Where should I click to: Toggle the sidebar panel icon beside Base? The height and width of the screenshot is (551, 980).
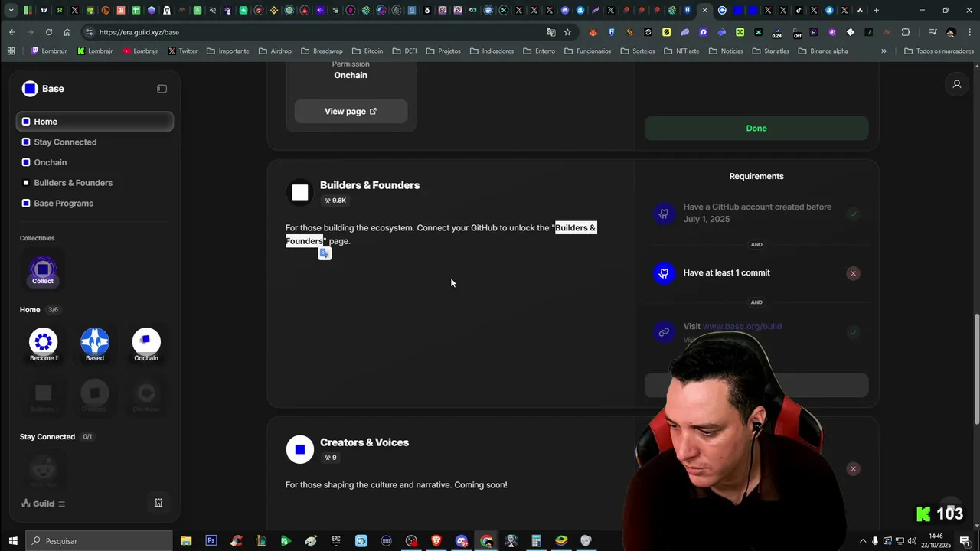[162, 89]
